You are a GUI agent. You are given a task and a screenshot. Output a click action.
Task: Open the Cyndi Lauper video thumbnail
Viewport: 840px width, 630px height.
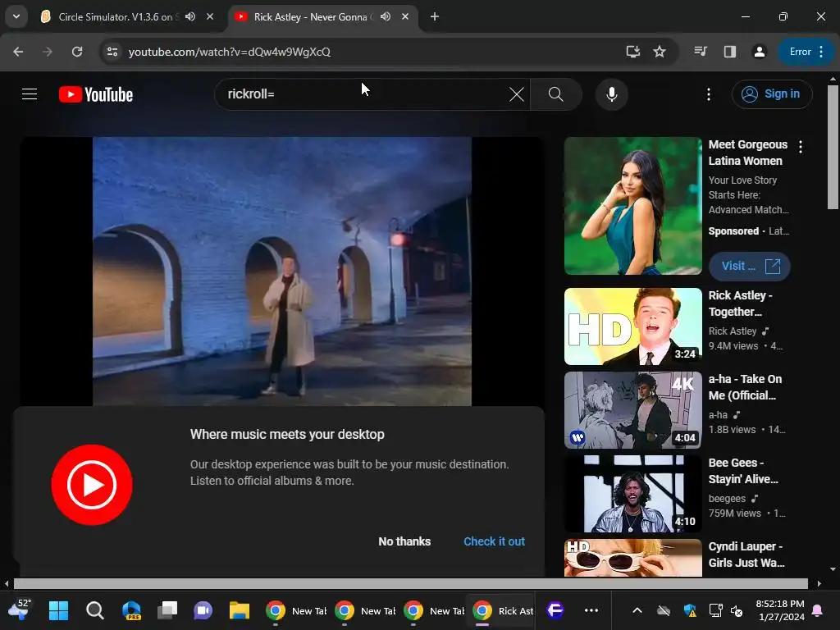tap(632, 558)
